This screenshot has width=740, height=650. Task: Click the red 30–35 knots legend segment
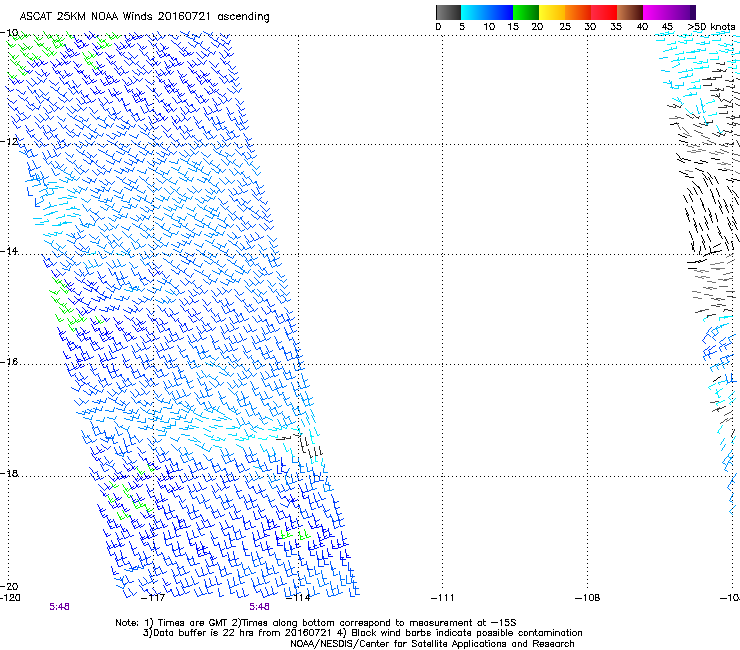coord(604,12)
